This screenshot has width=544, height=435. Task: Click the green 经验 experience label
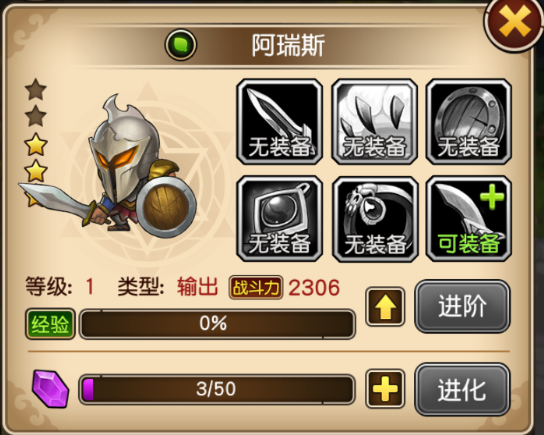point(50,324)
